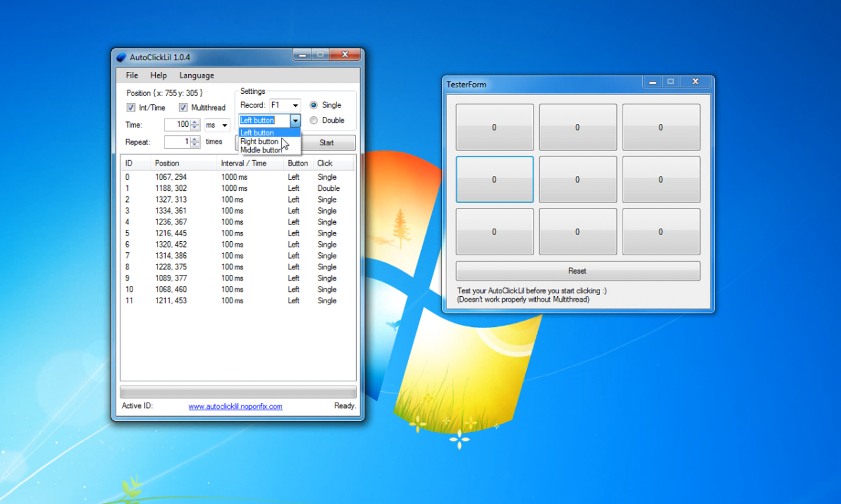Click the top-left tester button showing 0

(x=494, y=127)
